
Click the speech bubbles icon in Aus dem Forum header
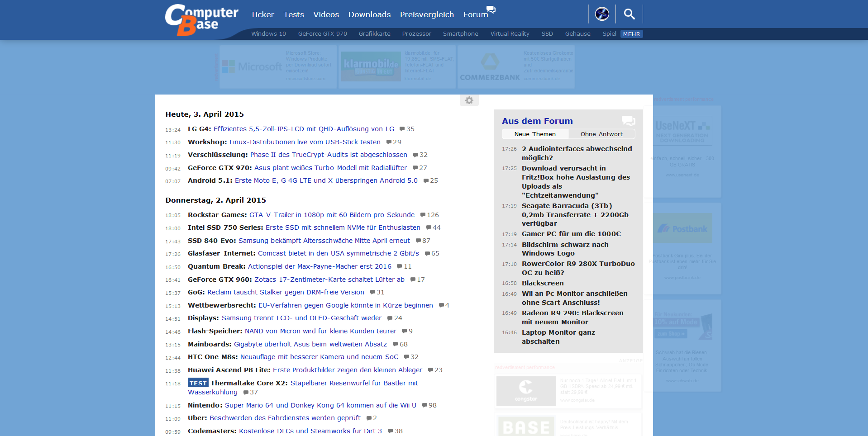[x=628, y=121]
